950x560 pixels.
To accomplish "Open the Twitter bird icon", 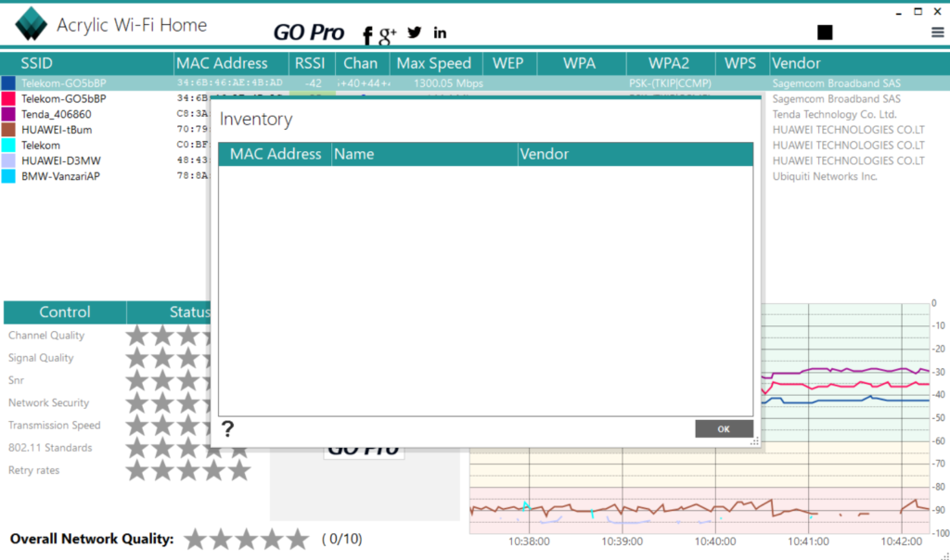I will click(415, 32).
